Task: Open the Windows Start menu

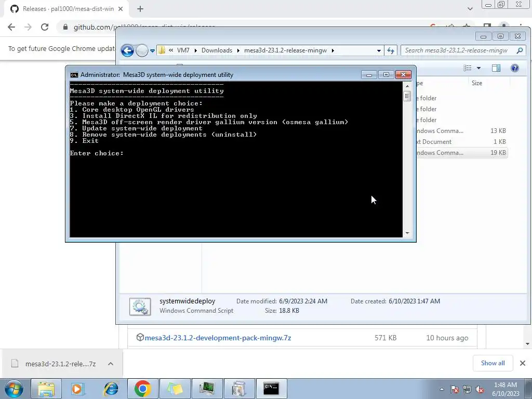Action: click(14, 389)
